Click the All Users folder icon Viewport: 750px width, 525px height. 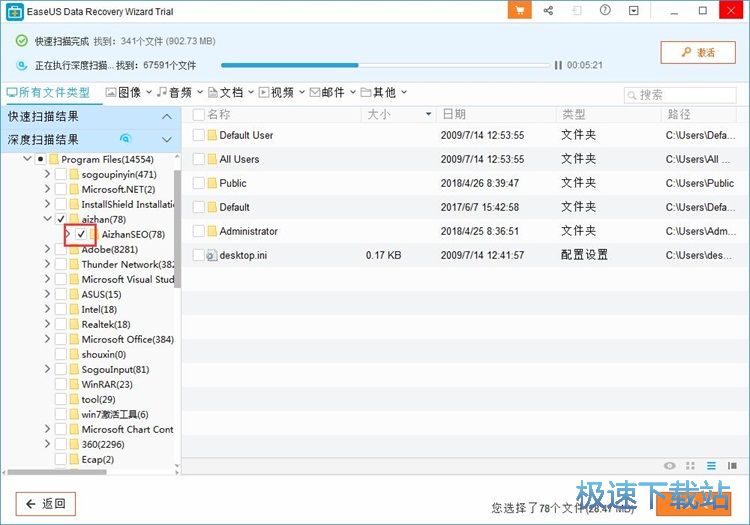[212, 159]
